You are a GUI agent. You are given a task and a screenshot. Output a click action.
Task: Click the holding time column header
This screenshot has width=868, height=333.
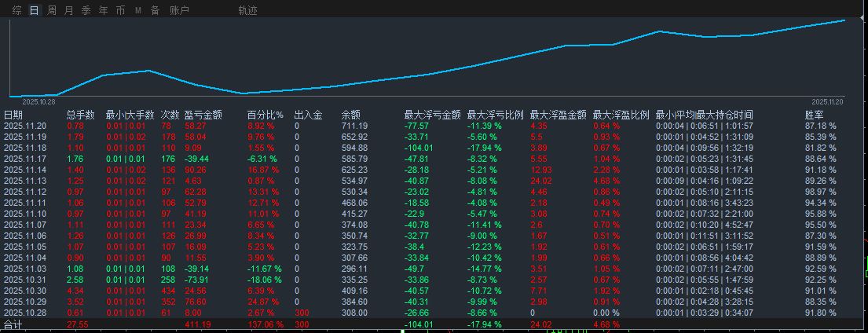click(x=704, y=115)
